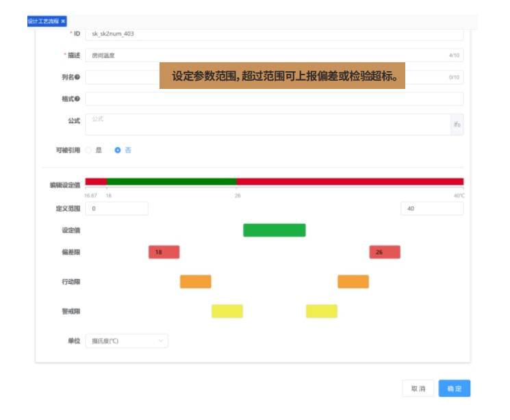This screenshot has width=510, height=420.
Task: Switch to the 设计工艺流程 tab
Action: [x=42, y=21]
